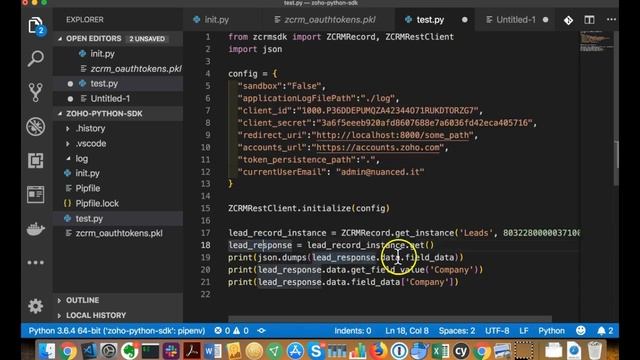Expand the Outline section

click(x=118, y=300)
